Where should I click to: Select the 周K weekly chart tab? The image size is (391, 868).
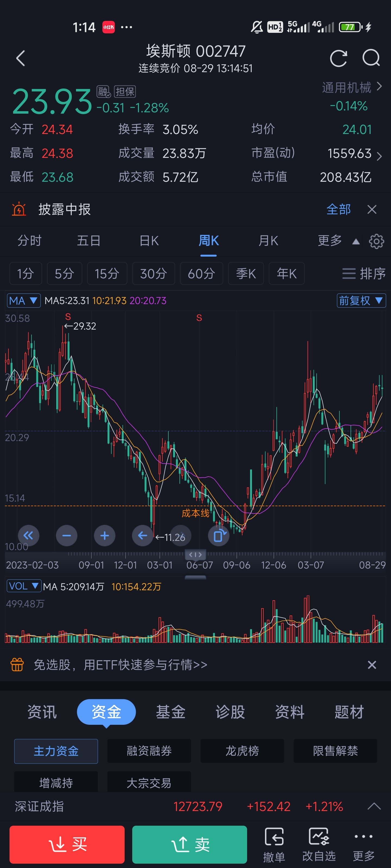click(209, 241)
